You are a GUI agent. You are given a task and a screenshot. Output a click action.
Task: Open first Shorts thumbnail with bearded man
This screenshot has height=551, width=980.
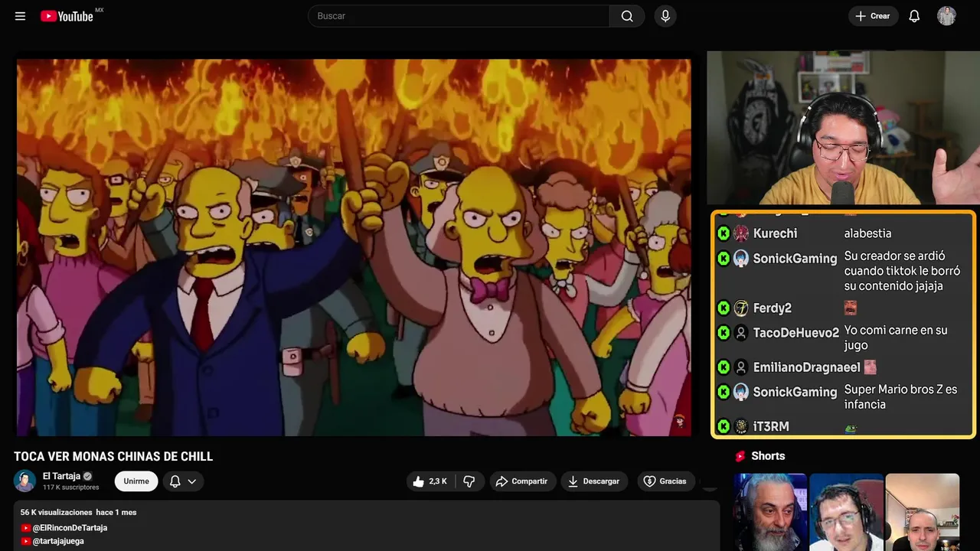click(769, 512)
